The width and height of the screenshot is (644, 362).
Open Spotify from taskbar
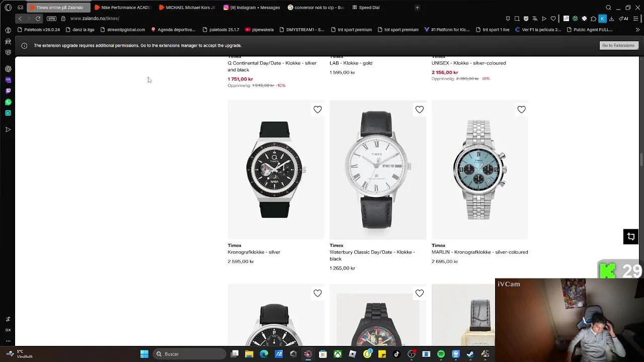[x=441, y=354]
